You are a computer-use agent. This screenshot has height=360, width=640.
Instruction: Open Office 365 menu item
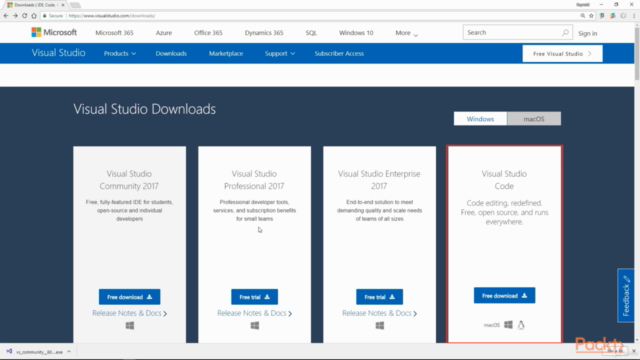pyautogui.click(x=208, y=33)
